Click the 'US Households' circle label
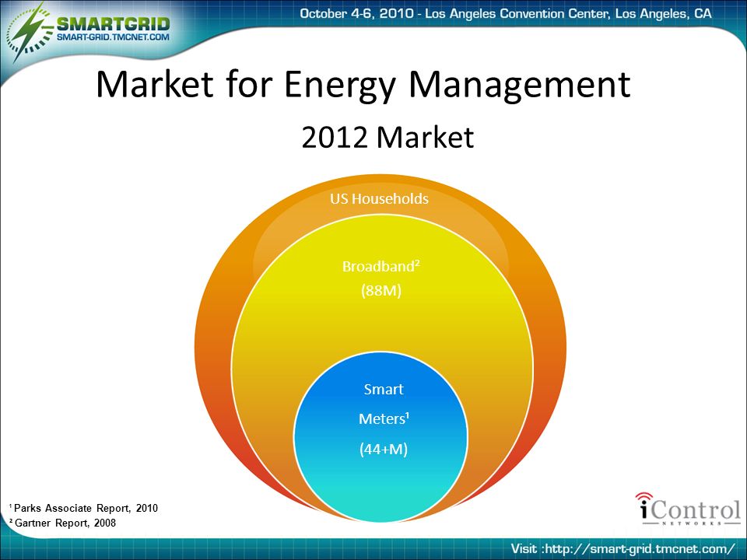 point(379,198)
